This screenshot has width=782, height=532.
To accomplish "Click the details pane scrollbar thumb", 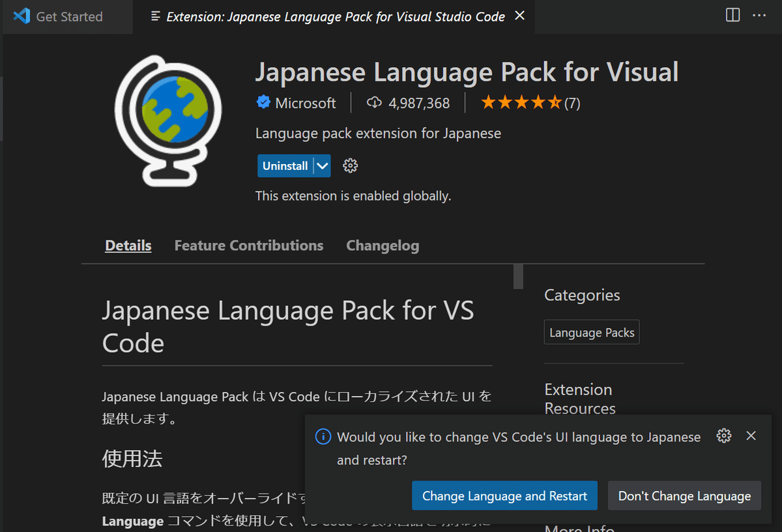I will [x=519, y=276].
